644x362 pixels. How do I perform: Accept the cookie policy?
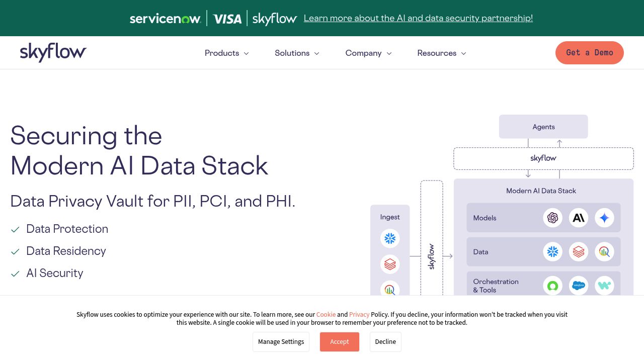pyautogui.click(x=340, y=342)
